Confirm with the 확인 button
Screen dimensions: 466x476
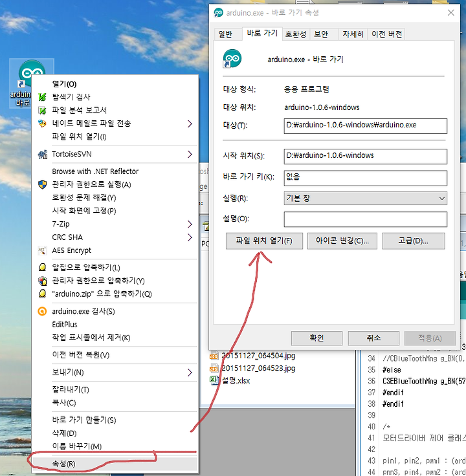pos(317,338)
